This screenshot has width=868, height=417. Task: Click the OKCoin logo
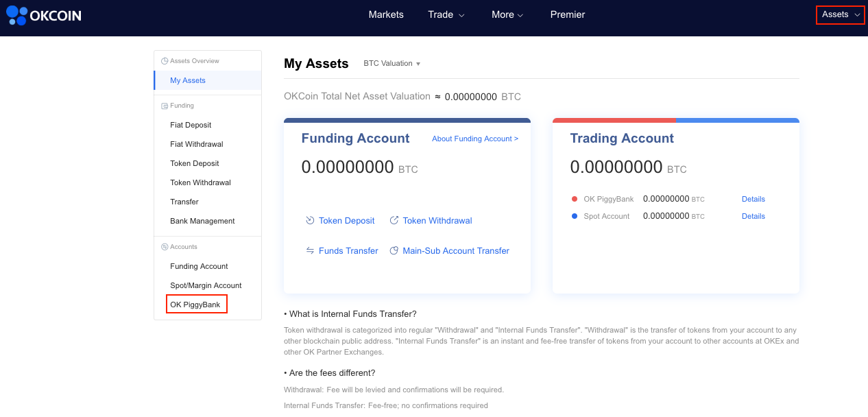tap(44, 15)
